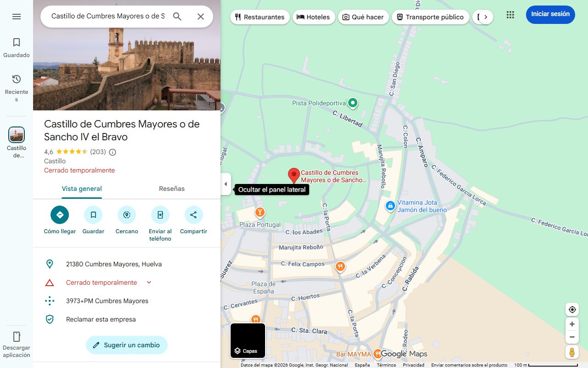Viewport: 588px width, 368px height.
Task: Click the my-location compass button
Action: tap(572, 309)
